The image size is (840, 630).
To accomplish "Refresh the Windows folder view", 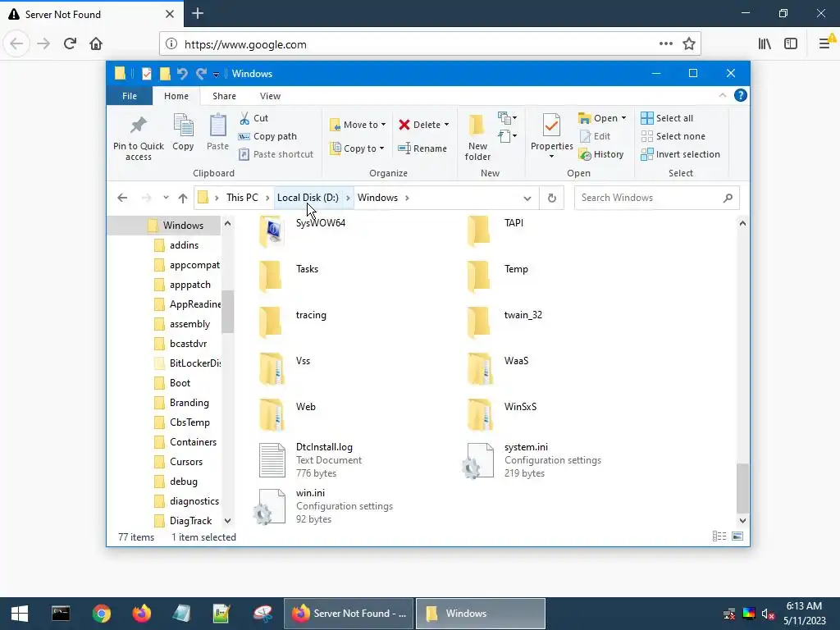I will [x=552, y=199].
